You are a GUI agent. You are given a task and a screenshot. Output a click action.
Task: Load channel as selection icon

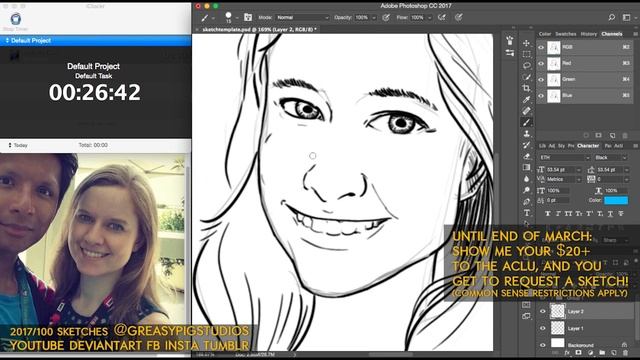coord(586,135)
